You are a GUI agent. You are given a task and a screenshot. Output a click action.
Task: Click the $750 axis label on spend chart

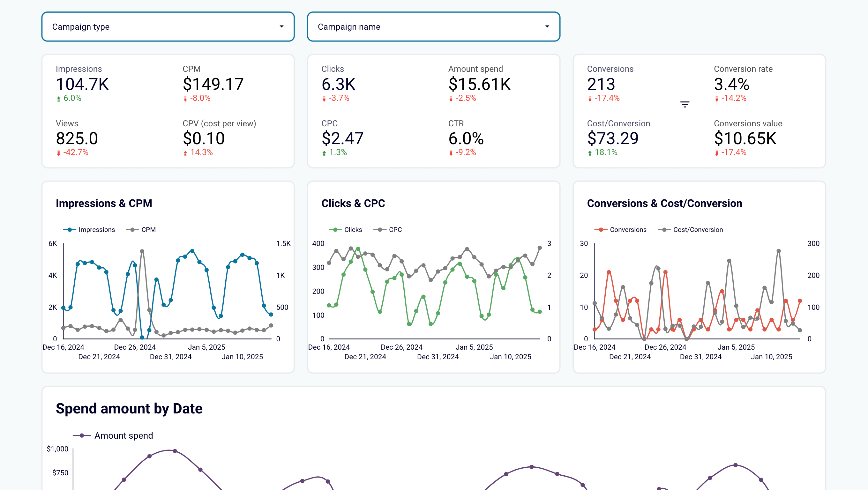(x=60, y=473)
